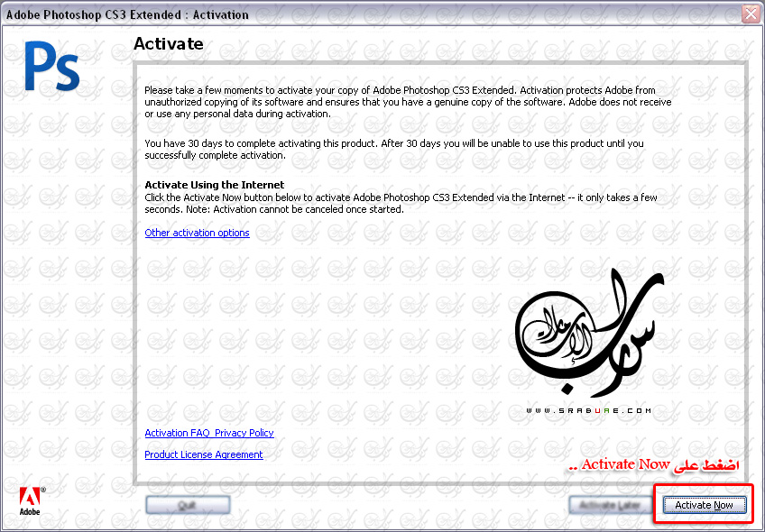
Task: Quit the activation dialog with Quit button
Action: click(x=188, y=505)
